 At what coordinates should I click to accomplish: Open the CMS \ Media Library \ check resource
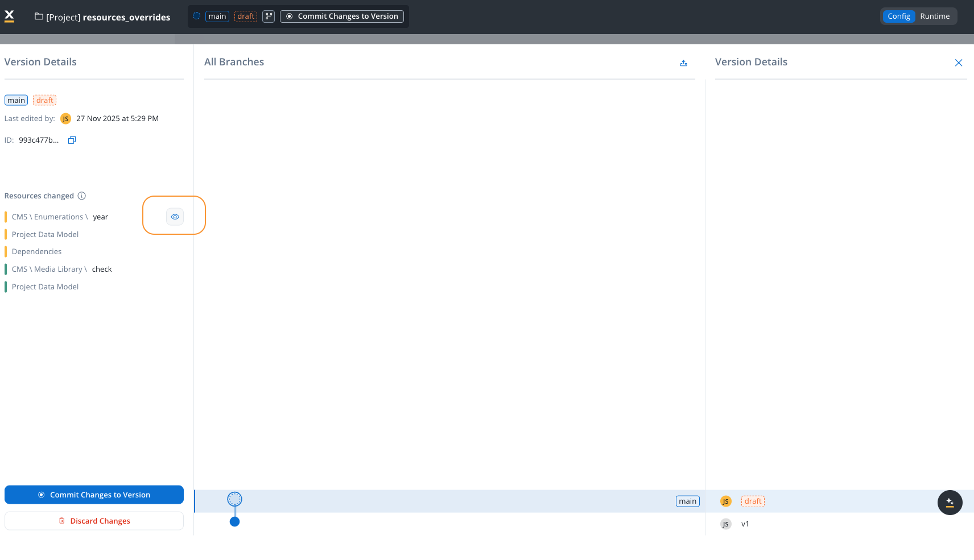pyautogui.click(x=61, y=269)
